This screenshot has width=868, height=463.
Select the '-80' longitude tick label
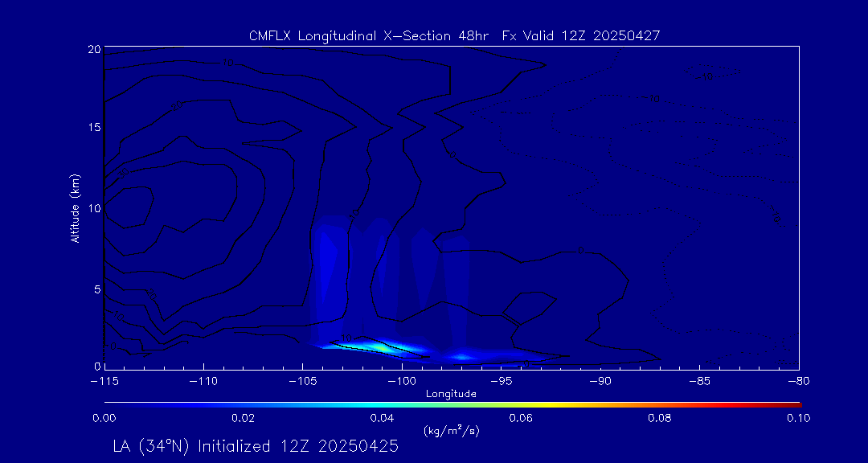798,382
